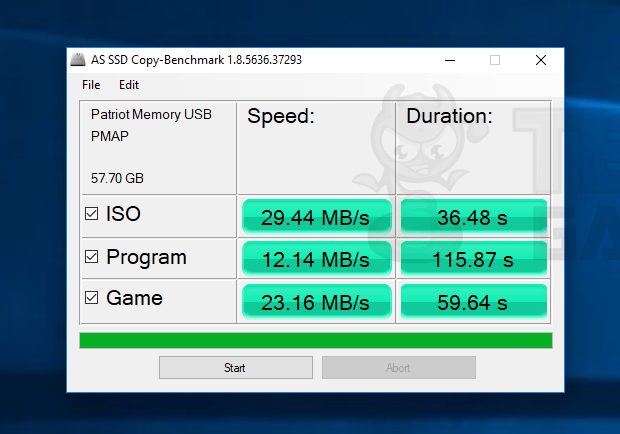Close the AS SSD Copy-Benchmark window
620x434 pixels.
click(x=541, y=60)
